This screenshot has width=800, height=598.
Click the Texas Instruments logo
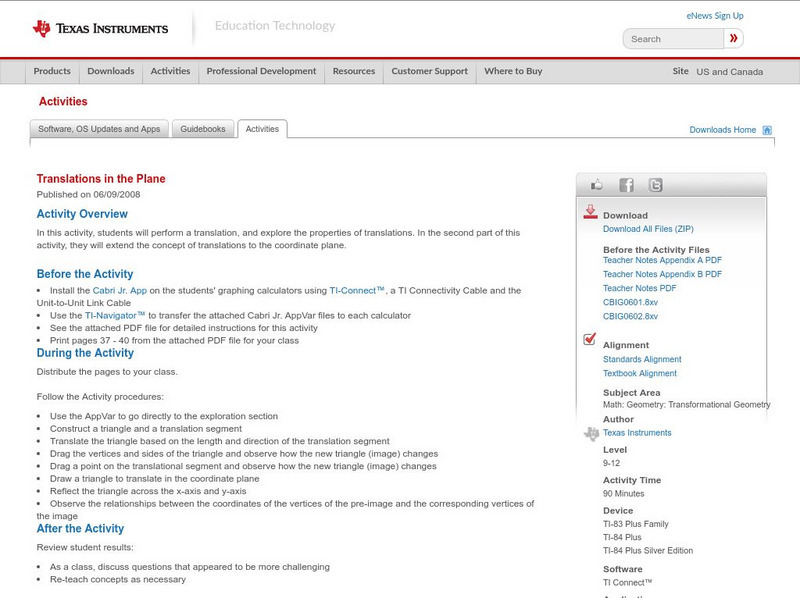pyautogui.click(x=100, y=29)
